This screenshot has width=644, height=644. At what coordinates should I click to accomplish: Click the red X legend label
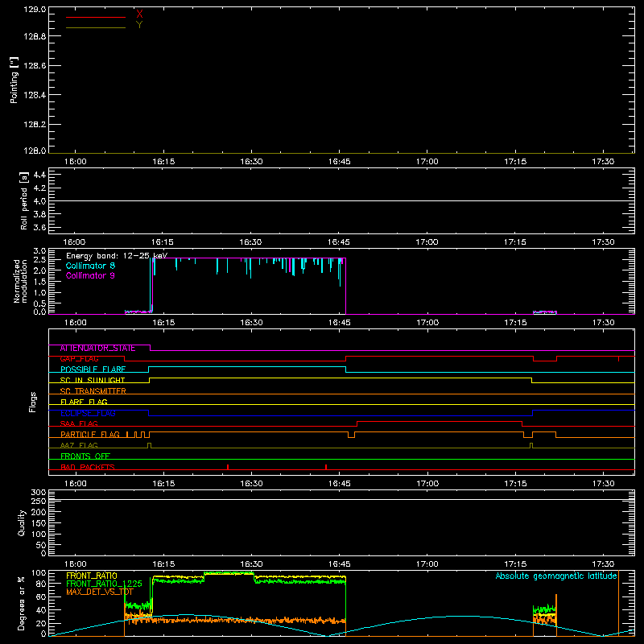coord(139,14)
